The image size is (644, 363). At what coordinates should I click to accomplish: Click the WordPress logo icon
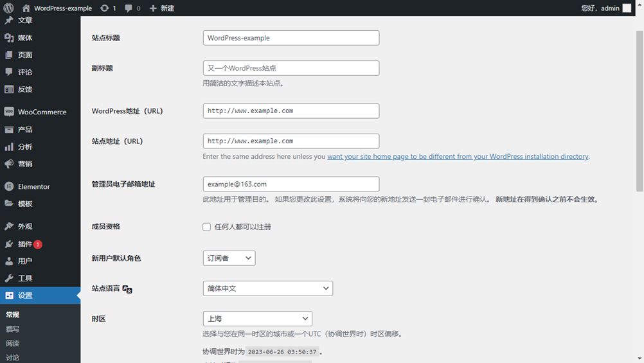(x=8, y=8)
